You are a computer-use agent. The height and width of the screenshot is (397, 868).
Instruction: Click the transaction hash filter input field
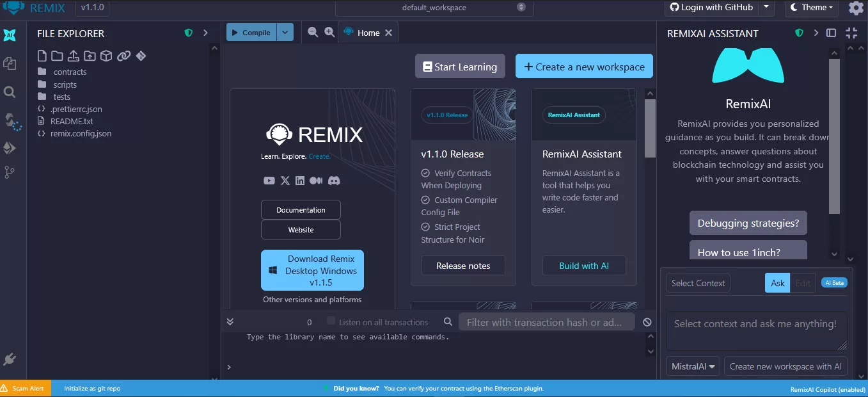546,322
